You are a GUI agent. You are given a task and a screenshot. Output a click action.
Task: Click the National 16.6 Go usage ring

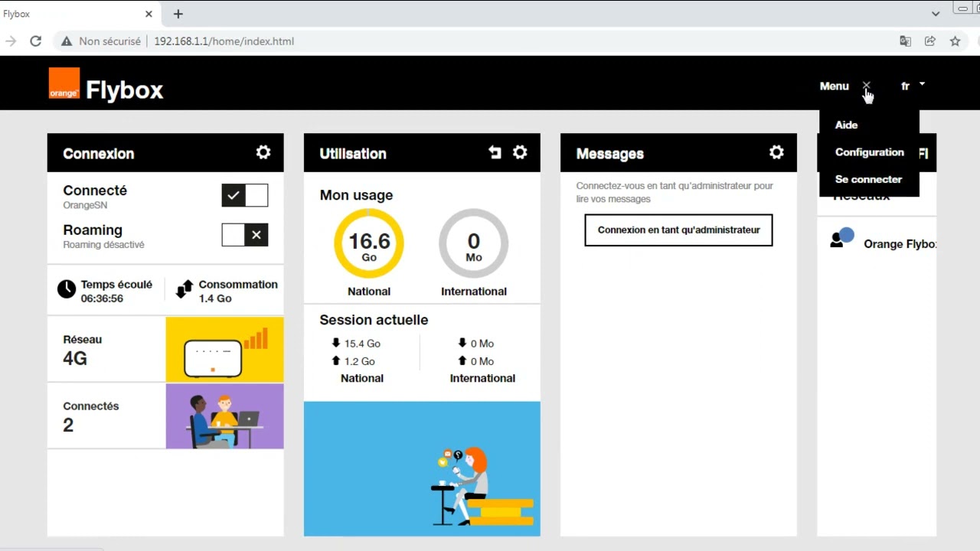369,243
